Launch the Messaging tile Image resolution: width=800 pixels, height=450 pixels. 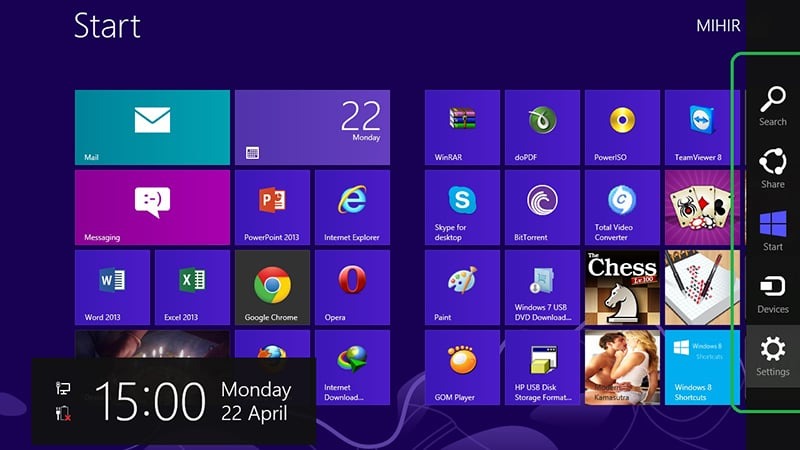(152, 208)
